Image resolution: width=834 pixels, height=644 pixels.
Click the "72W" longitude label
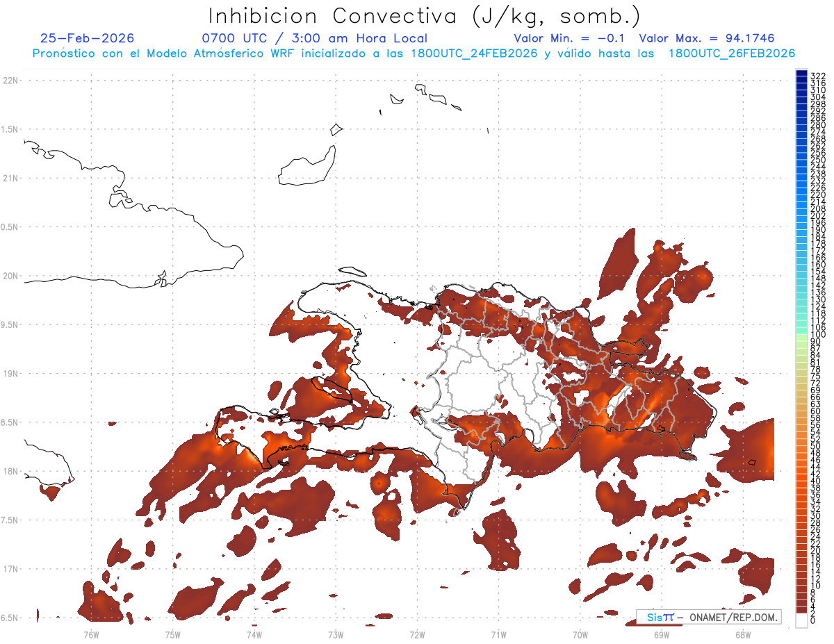tap(417, 634)
